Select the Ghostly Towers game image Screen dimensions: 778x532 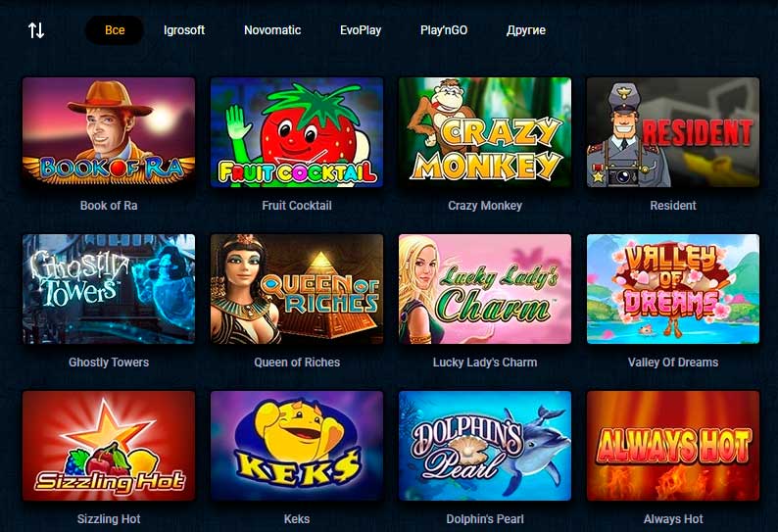click(109, 289)
